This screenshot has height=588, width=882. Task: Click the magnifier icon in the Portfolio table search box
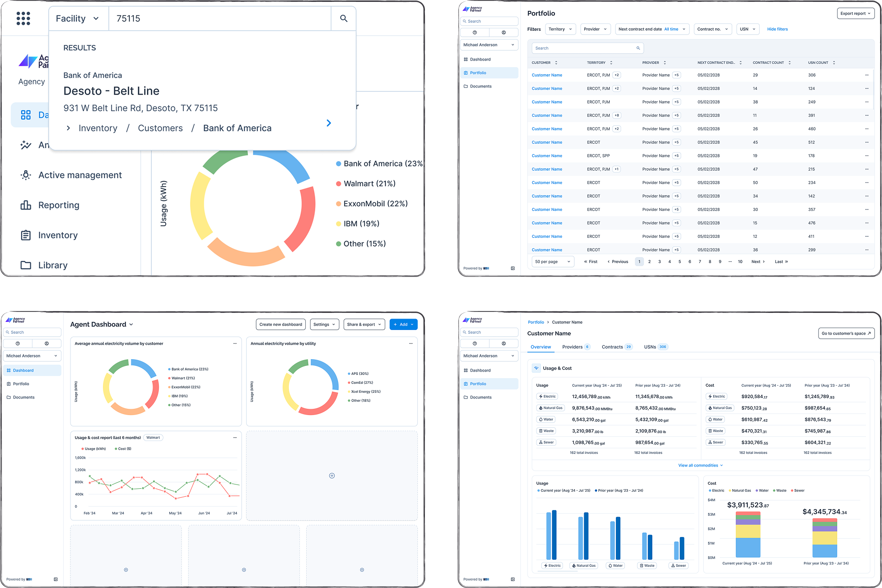(x=638, y=48)
